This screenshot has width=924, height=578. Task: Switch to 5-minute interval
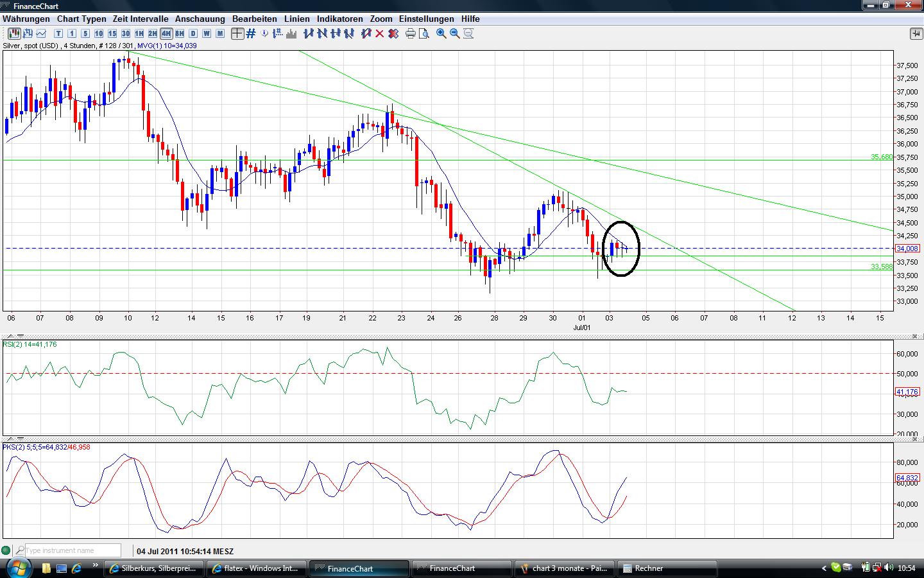coord(85,33)
